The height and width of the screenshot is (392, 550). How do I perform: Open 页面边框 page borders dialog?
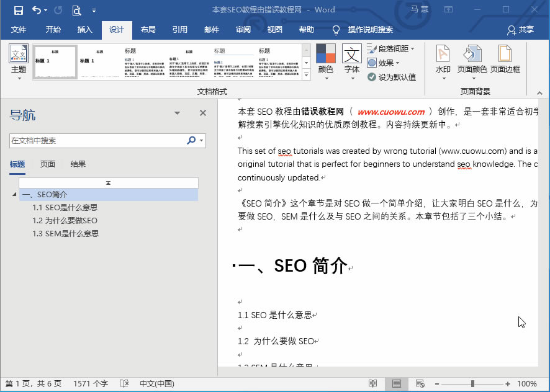pos(505,59)
